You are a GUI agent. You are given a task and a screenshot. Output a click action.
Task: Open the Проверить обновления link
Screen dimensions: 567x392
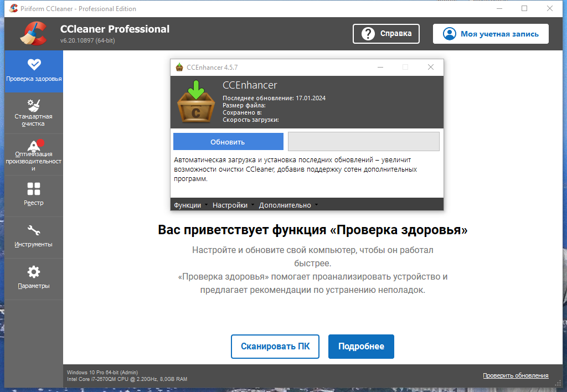516,375
